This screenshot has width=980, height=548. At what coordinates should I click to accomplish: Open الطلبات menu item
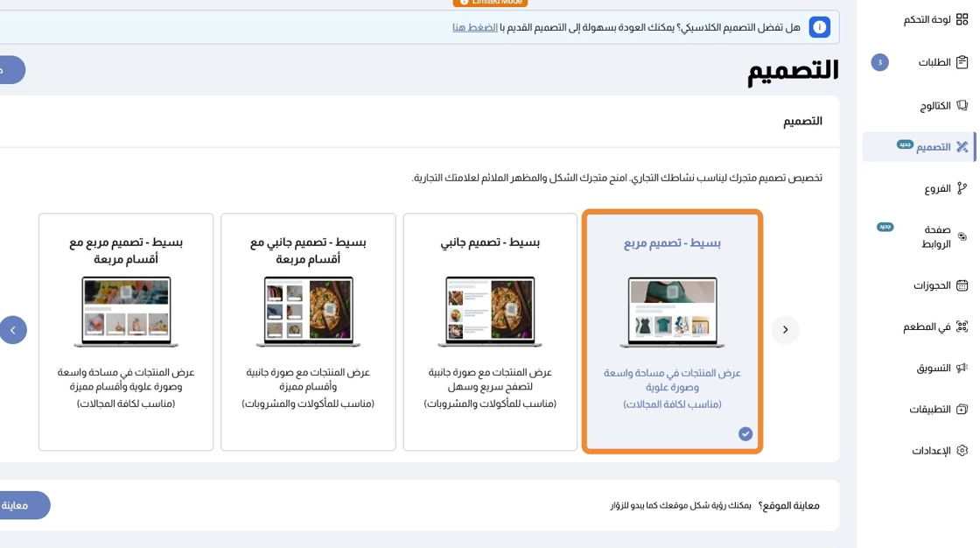(x=934, y=62)
